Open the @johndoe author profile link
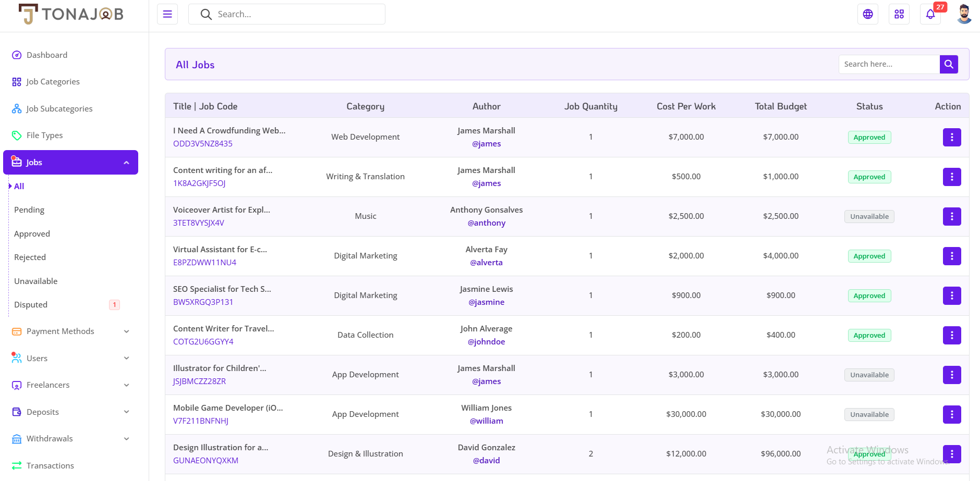 coord(487,342)
